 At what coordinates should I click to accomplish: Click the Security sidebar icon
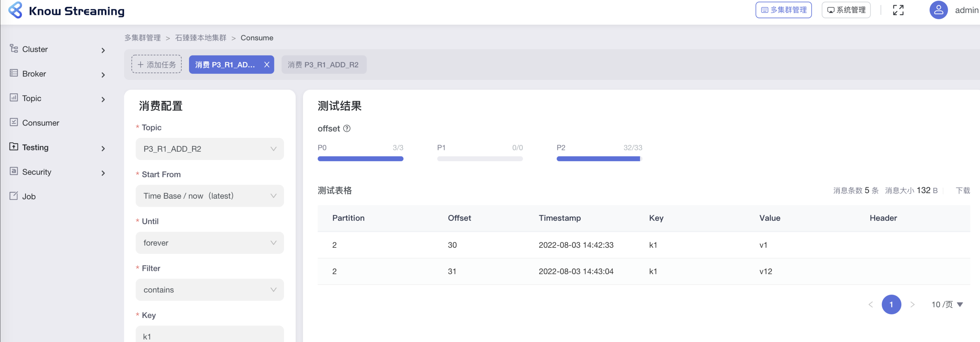click(14, 171)
